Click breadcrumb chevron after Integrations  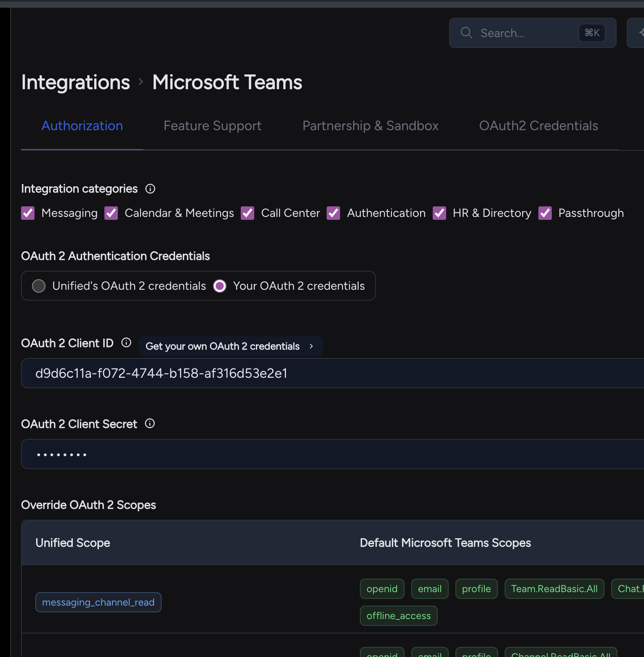(x=141, y=82)
